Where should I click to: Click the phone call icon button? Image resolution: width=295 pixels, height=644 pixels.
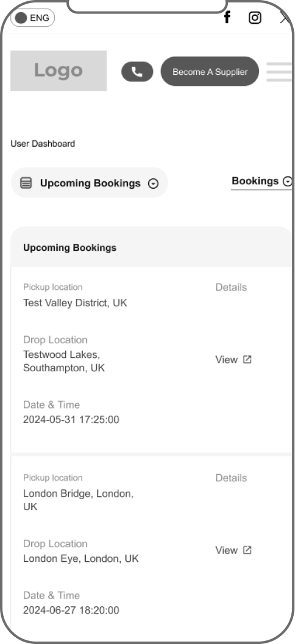[137, 72]
